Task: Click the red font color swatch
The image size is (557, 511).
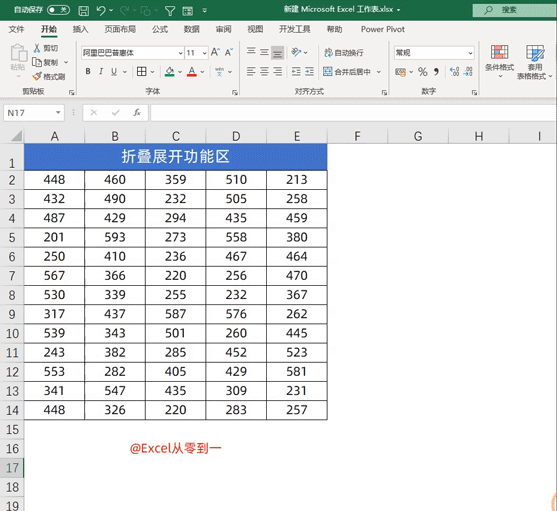Action: tap(192, 72)
